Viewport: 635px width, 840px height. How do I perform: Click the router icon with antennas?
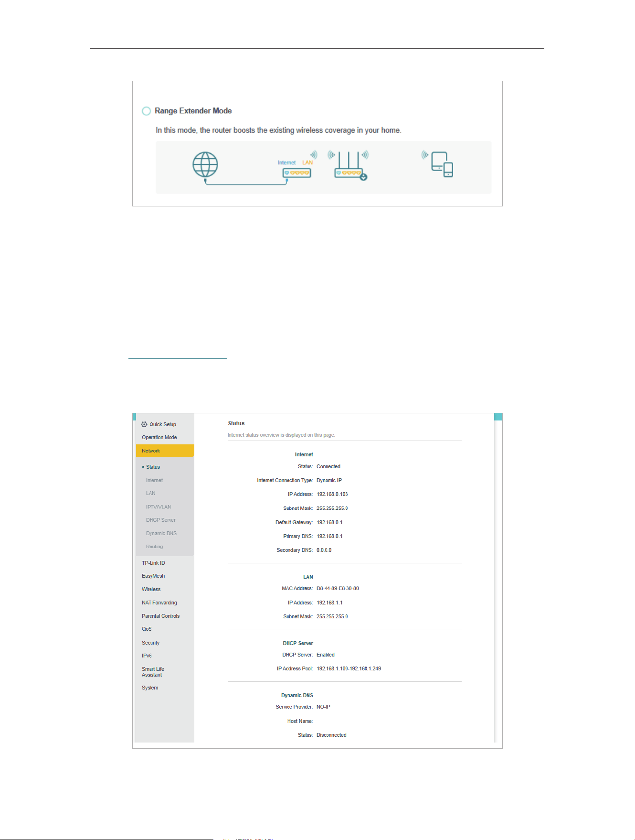(350, 166)
